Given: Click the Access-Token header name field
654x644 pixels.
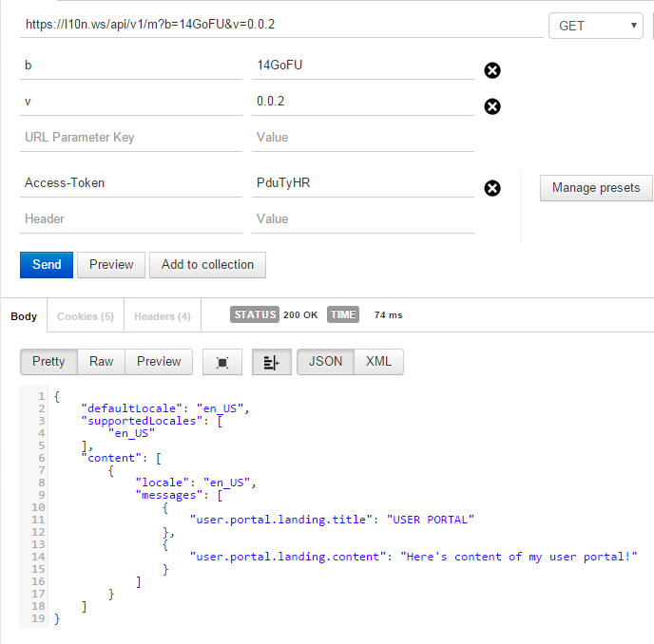Looking at the screenshot, I should coord(131,184).
